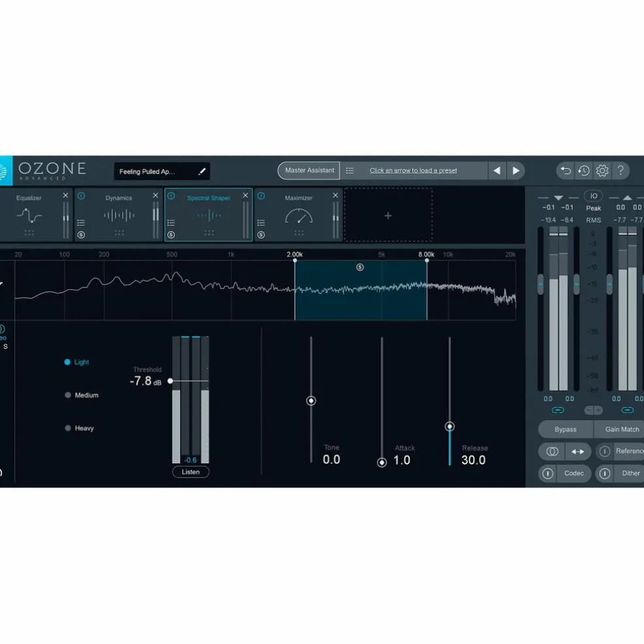The image size is (644, 644).
Task: Remove the Spectral Shaper module
Action: coord(245,196)
